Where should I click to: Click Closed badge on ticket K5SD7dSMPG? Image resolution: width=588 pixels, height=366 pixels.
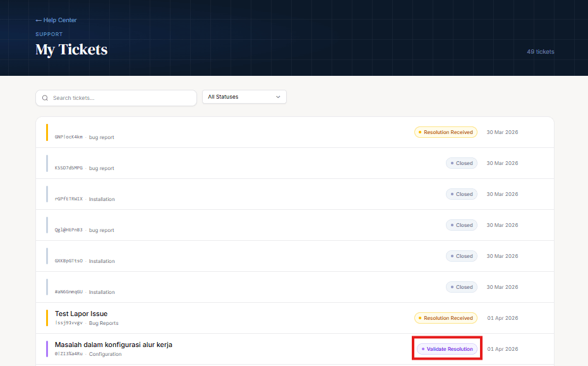click(x=461, y=163)
